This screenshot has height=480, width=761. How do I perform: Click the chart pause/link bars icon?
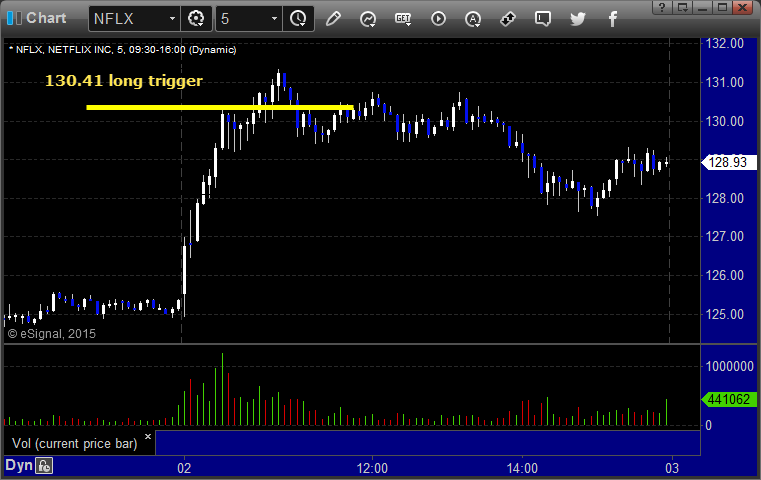click(14, 18)
